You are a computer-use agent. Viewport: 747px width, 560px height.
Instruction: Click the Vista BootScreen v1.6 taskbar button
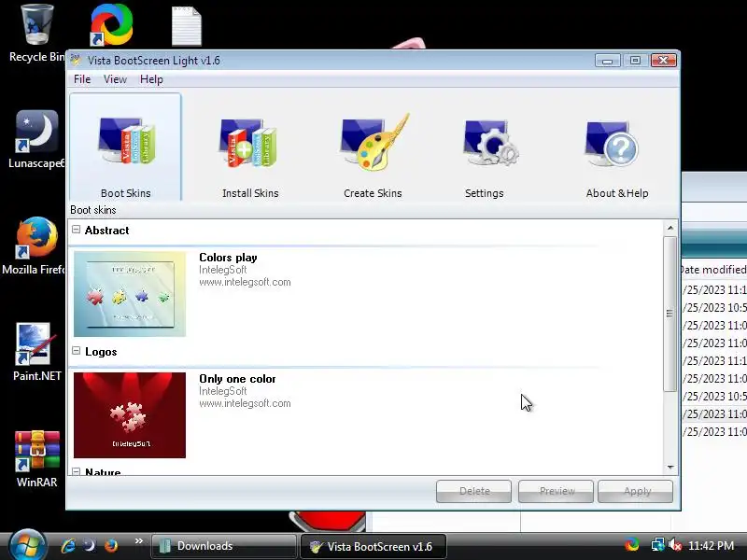373,546
